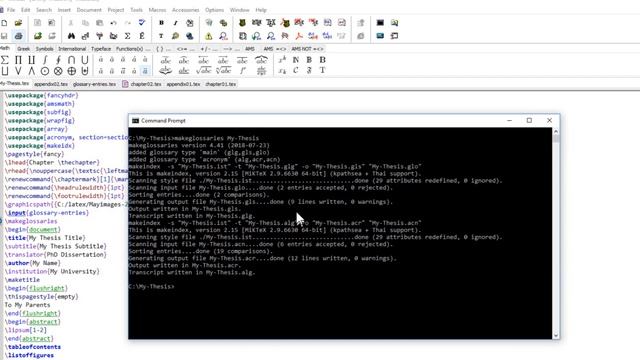This screenshot has height=360, width=640.
Task: Switch to the Symbols tab
Action: (44, 49)
